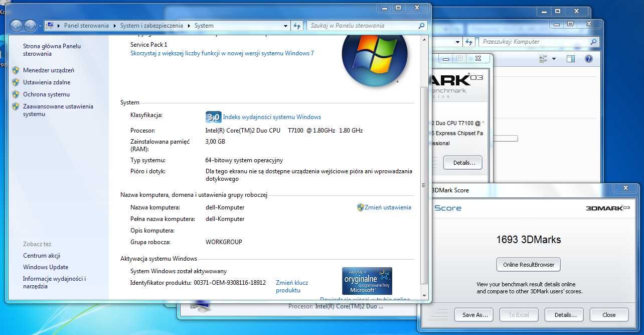The height and width of the screenshot is (335, 644).
Task: Close the 3DMark Score window with X
Action: click(626, 188)
